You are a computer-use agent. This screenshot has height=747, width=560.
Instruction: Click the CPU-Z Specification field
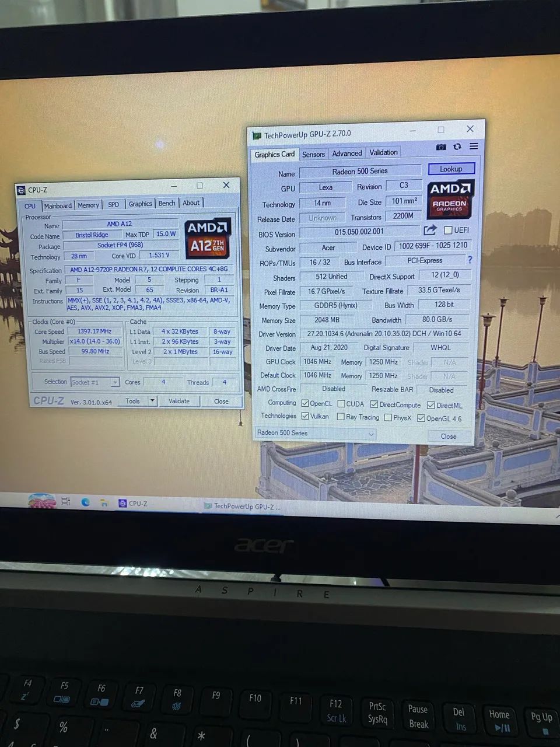pyautogui.click(x=149, y=269)
